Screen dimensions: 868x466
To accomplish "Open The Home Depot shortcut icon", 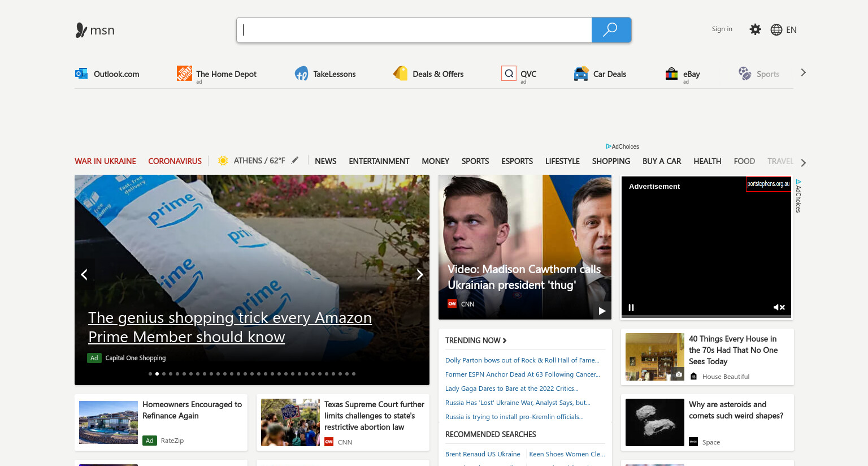I will point(184,73).
